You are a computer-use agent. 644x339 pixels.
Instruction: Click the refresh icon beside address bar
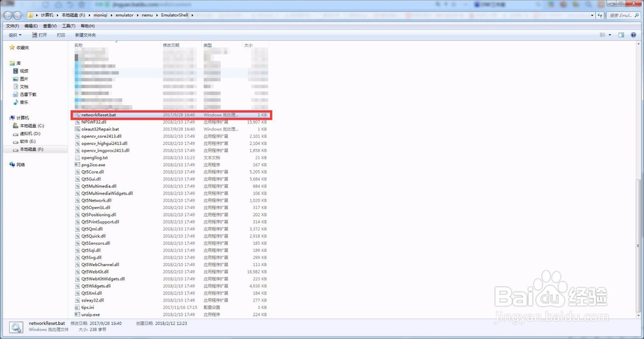(x=600, y=15)
